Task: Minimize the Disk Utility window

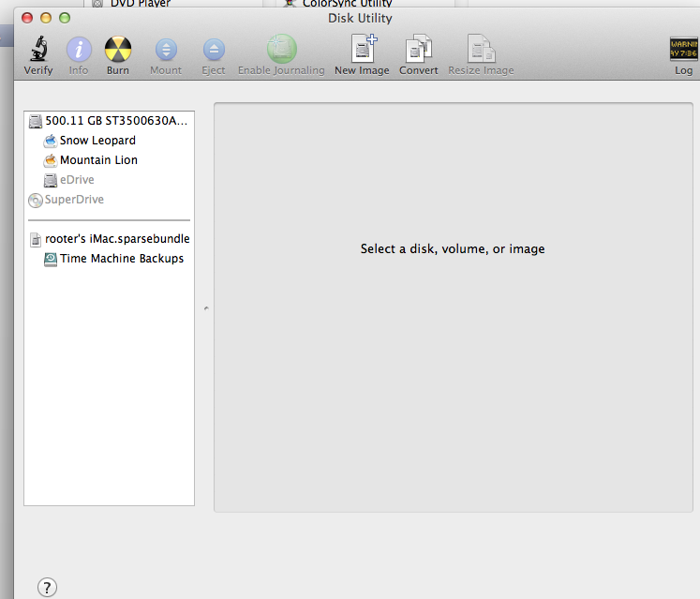Action: click(x=46, y=18)
